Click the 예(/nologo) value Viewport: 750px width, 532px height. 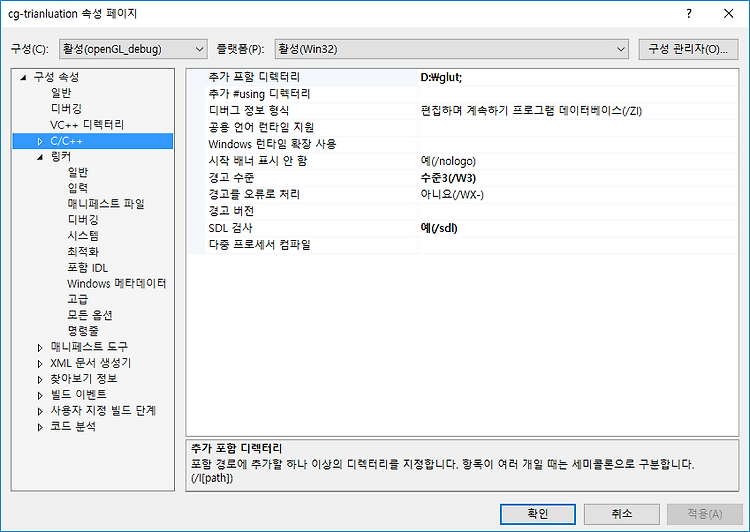click(x=448, y=161)
